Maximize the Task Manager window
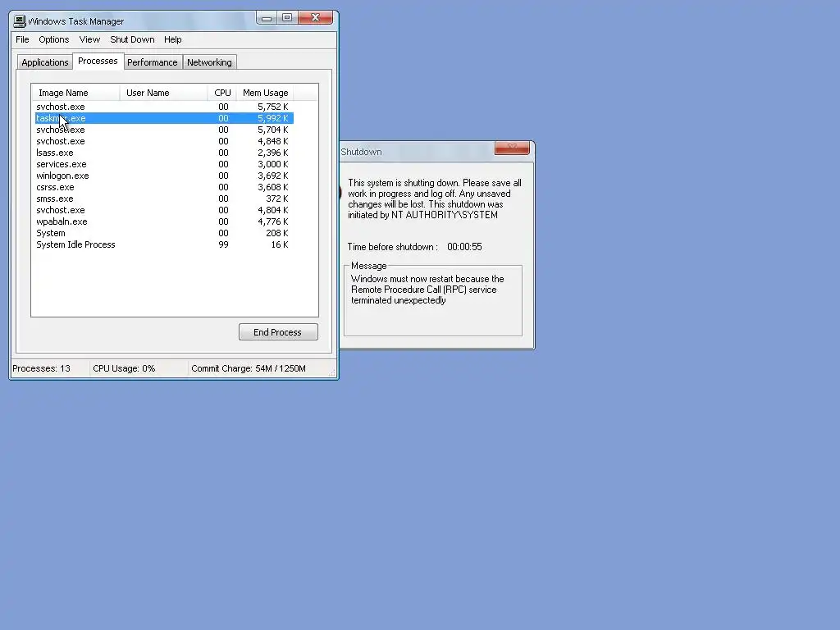Image resolution: width=840 pixels, height=630 pixels. (287, 18)
